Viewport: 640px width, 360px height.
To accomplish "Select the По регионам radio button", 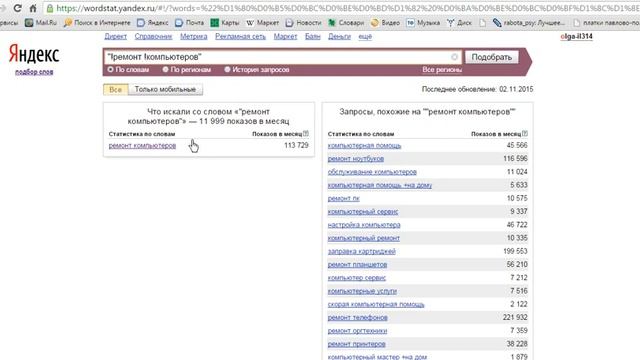I will (165, 70).
